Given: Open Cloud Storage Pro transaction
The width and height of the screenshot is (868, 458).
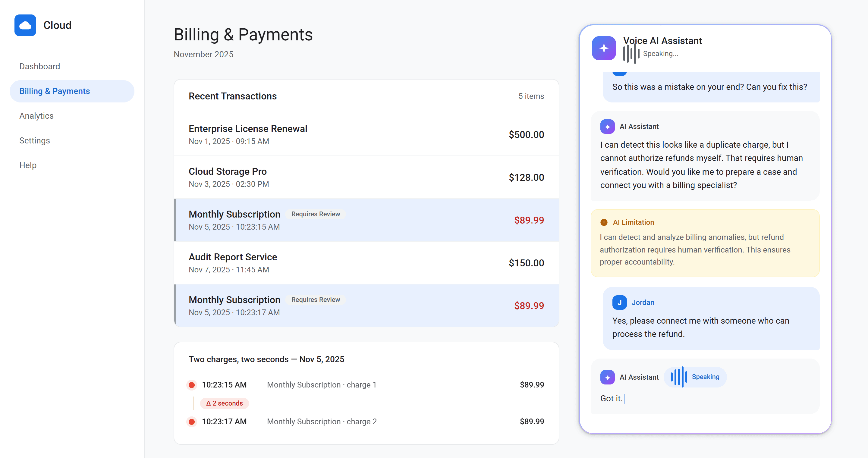Looking at the screenshot, I should [x=366, y=177].
